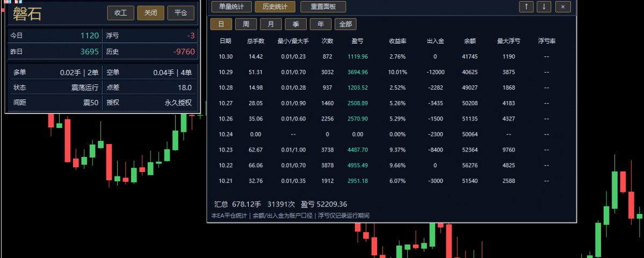Click the 空单 value 0.04手 | 4单
The height and width of the screenshot is (258, 644).
[x=172, y=73]
